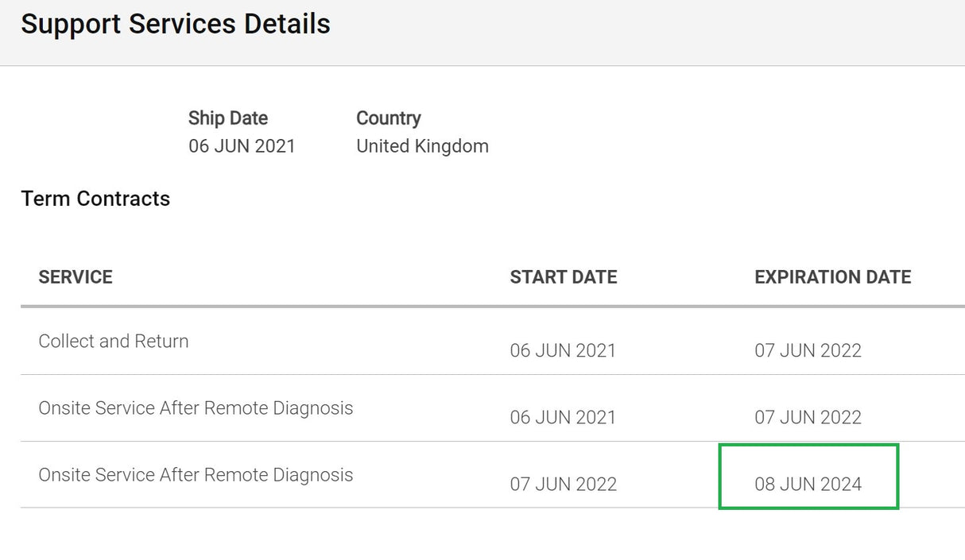Click the green highlight box border

point(808,446)
